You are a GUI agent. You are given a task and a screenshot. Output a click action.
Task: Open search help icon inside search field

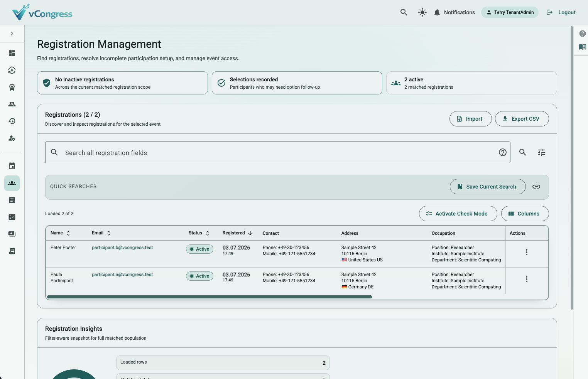pyautogui.click(x=503, y=152)
